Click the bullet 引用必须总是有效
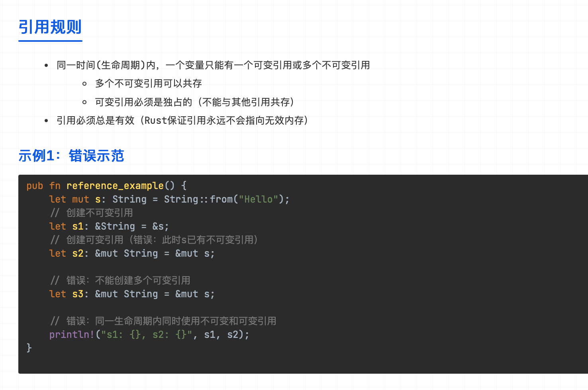Viewport: 588px width, 390px height. pos(183,120)
